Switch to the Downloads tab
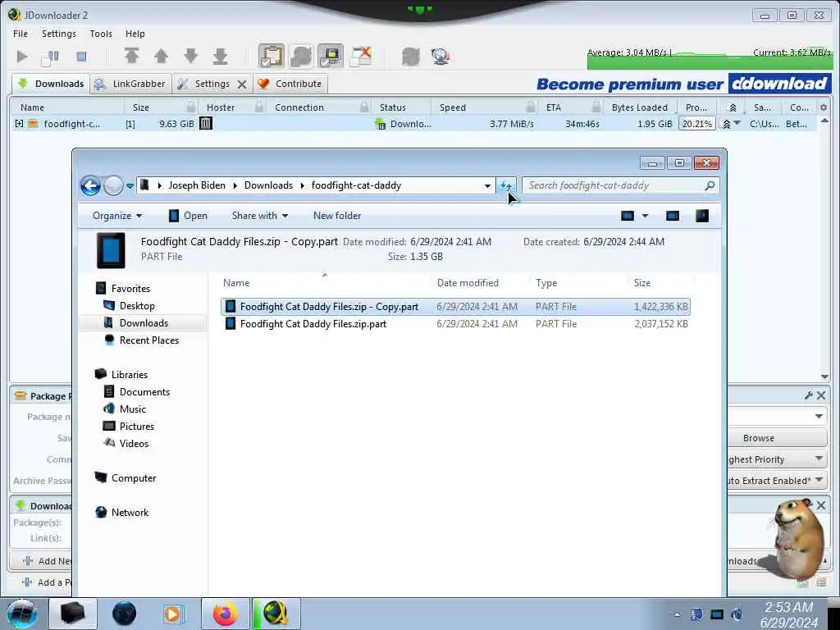Screen dimensions: 840x630 51,84
